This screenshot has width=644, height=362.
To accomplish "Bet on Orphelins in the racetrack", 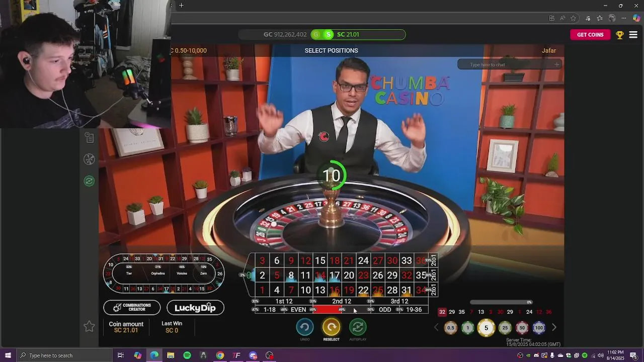I will click(158, 274).
